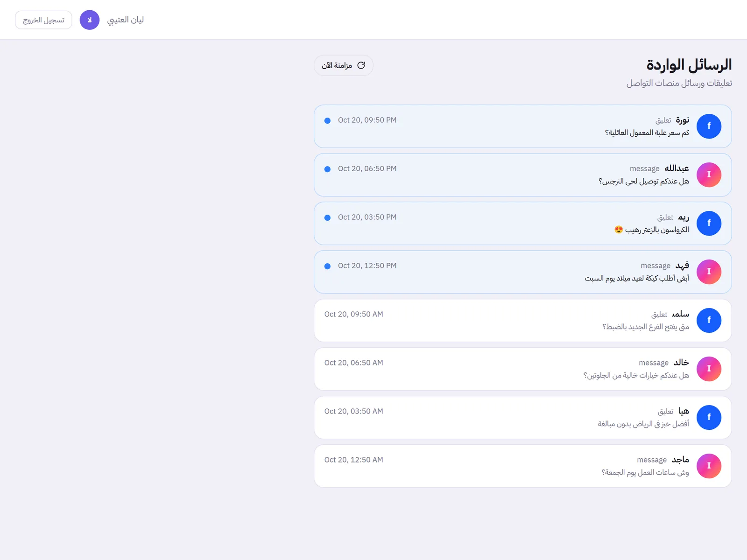Click the message type label beside فهد
Image resolution: width=747 pixels, height=560 pixels.
coord(655,266)
